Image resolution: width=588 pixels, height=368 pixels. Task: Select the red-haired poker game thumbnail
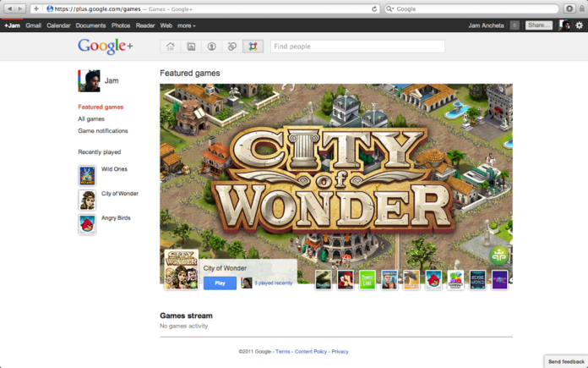346,280
